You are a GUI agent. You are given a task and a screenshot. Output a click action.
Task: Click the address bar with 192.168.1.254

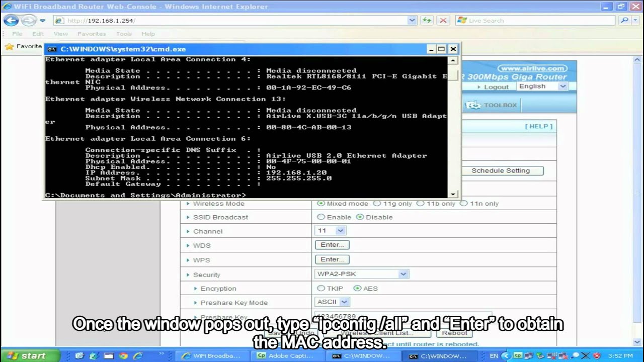234,21
